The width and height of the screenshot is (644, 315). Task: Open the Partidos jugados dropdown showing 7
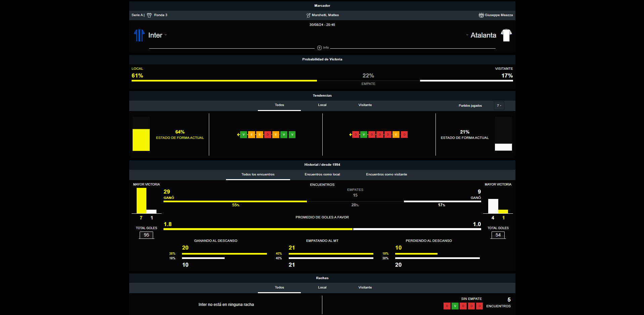[499, 106]
